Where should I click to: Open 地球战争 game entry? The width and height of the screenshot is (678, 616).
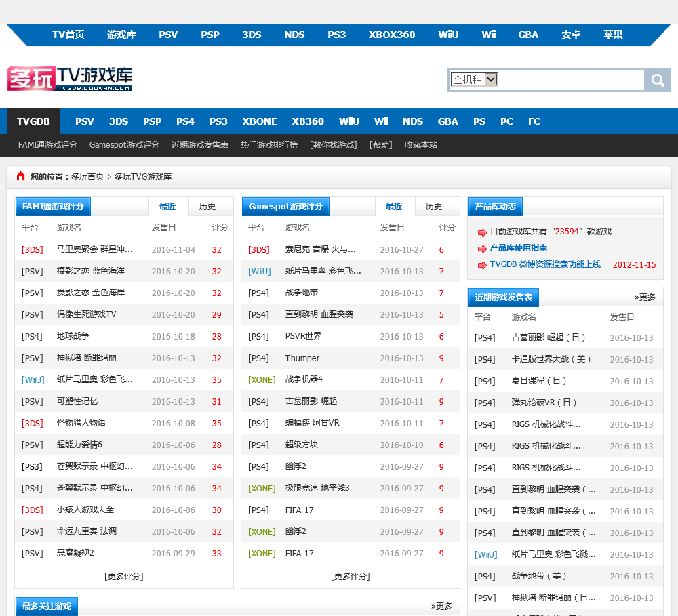click(73, 336)
